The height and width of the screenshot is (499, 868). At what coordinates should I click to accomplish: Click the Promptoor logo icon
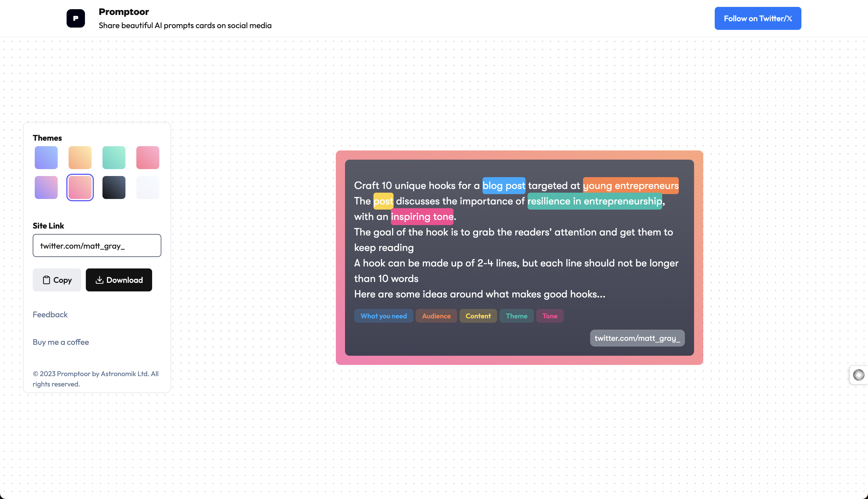pos(75,18)
